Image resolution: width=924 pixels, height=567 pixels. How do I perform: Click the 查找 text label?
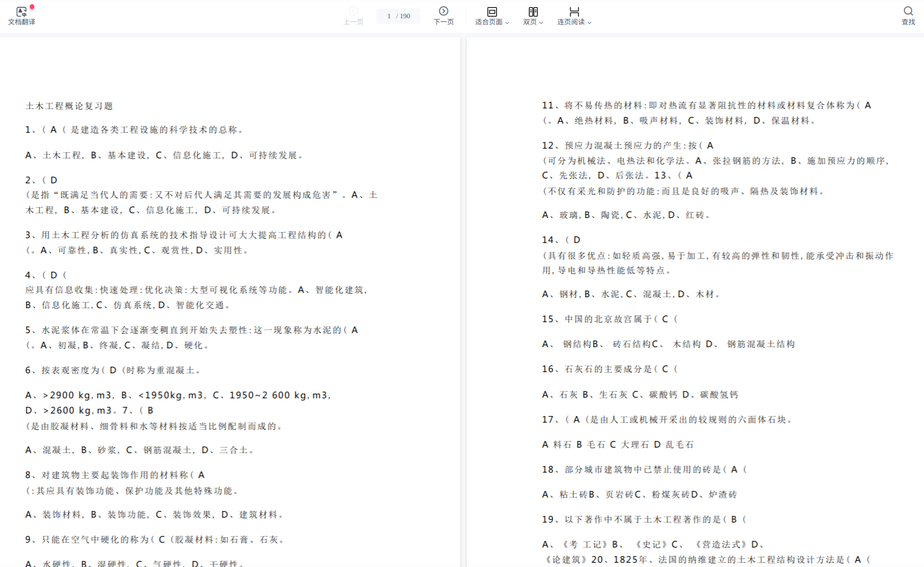(x=908, y=22)
